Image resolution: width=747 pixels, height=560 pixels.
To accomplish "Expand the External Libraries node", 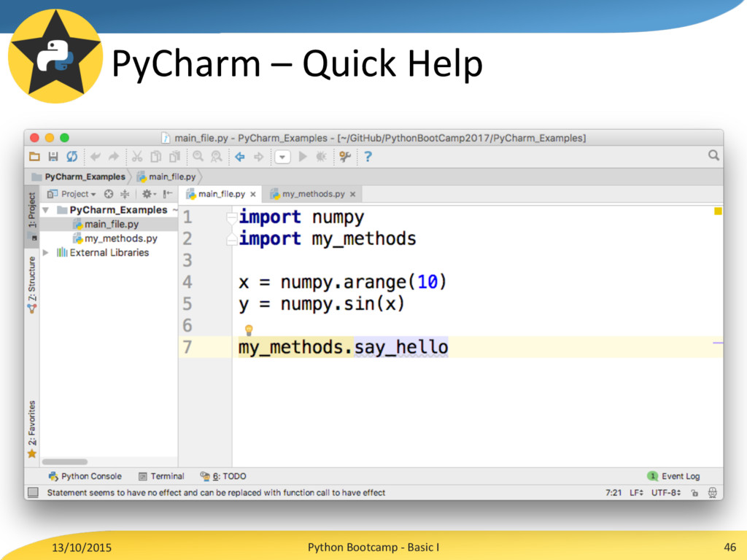I will (x=46, y=252).
